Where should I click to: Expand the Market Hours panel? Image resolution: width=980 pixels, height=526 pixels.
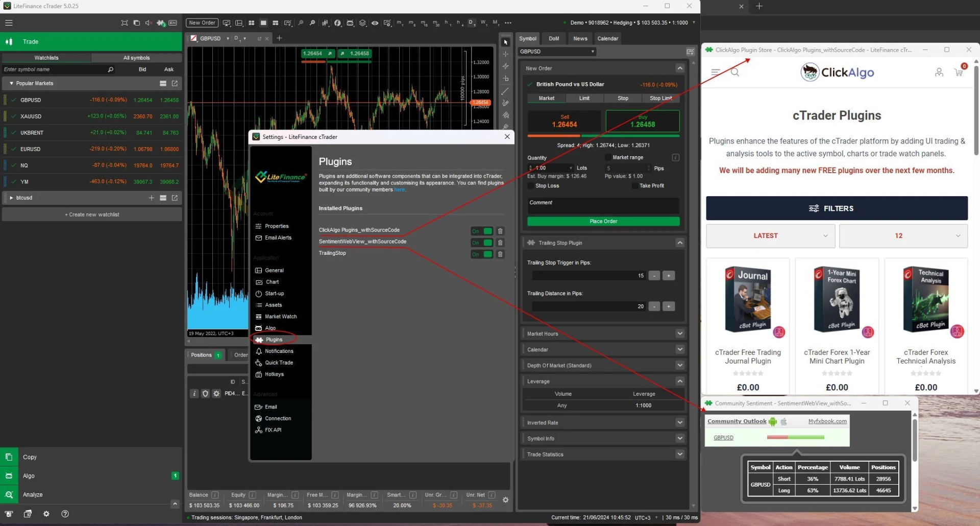pyautogui.click(x=680, y=334)
